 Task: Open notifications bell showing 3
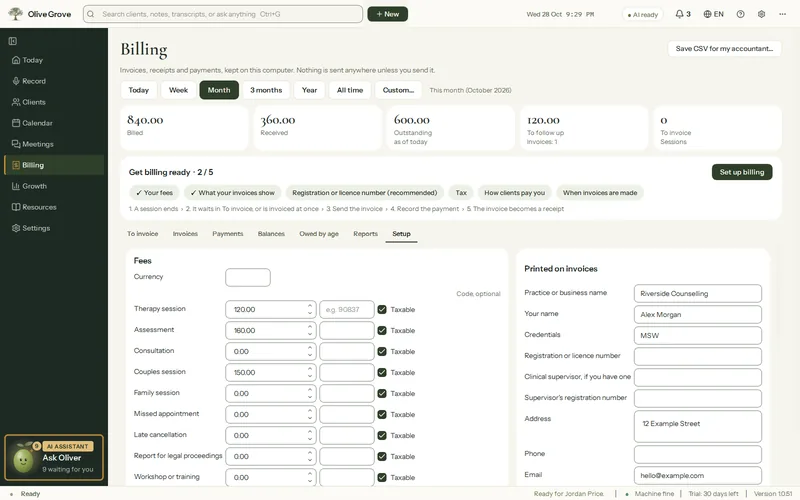coord(683,14)
